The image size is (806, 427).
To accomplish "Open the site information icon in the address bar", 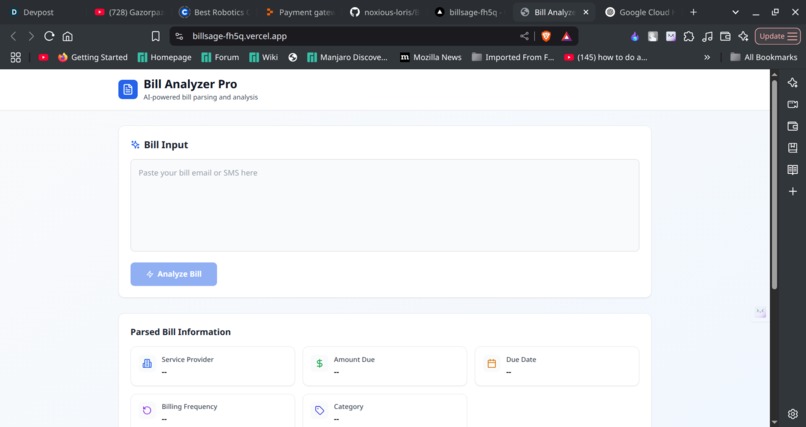I will tap(179, 36).
